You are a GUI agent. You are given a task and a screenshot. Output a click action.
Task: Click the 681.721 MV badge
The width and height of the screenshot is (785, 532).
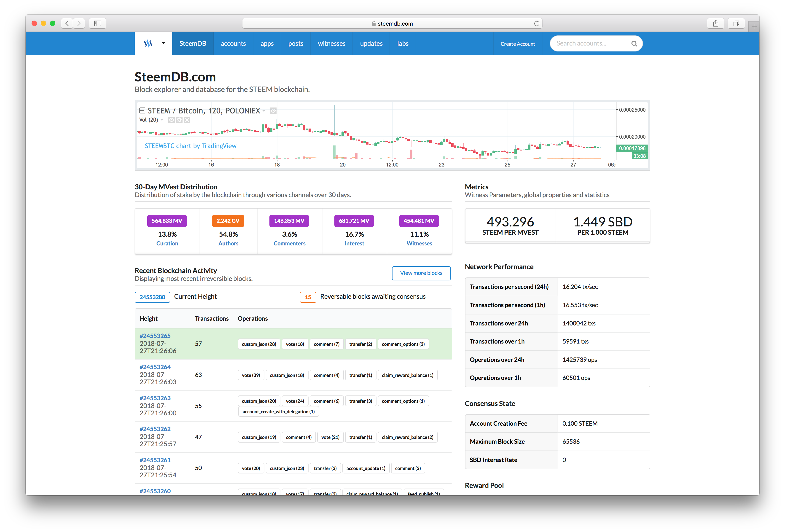[354, 220]
